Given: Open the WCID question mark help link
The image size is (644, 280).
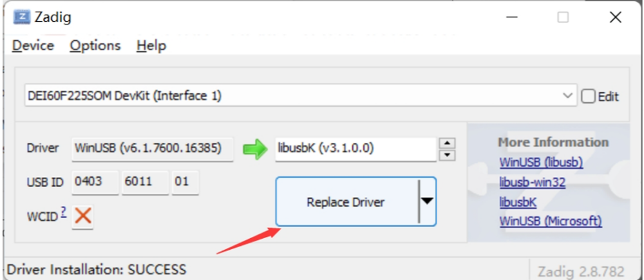Looking at the screenshot, I should 63,212.
